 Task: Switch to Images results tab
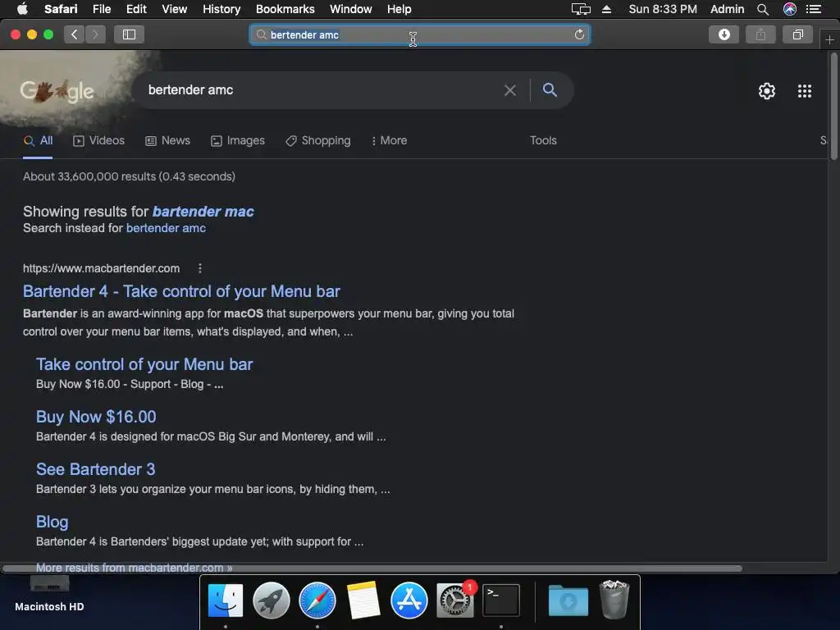[x=238, y=141]
